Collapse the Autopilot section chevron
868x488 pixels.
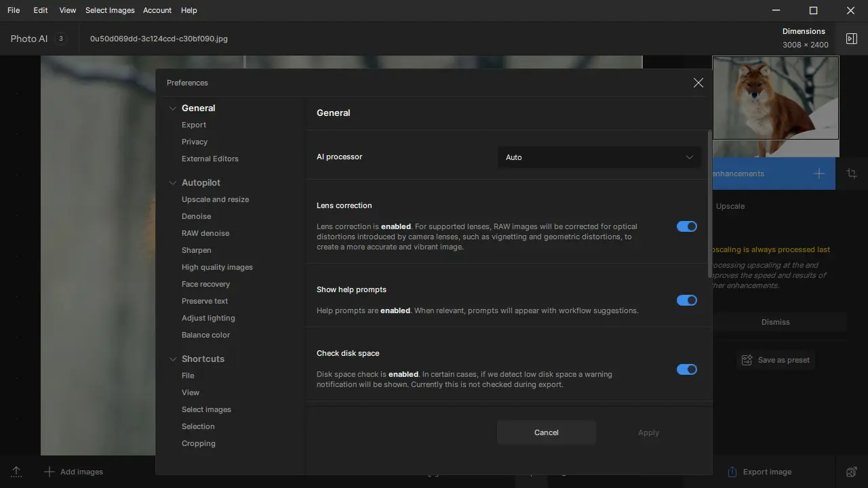coord(173,182)
